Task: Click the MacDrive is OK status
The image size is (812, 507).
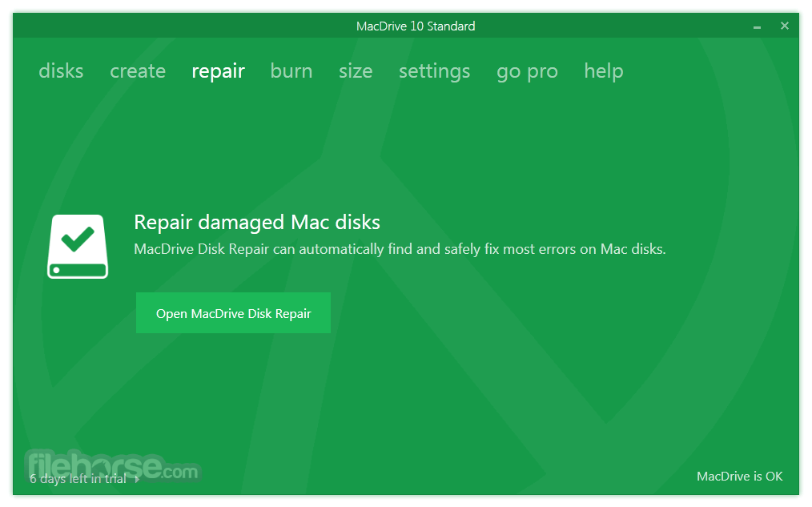Action: tap(739, 476)
